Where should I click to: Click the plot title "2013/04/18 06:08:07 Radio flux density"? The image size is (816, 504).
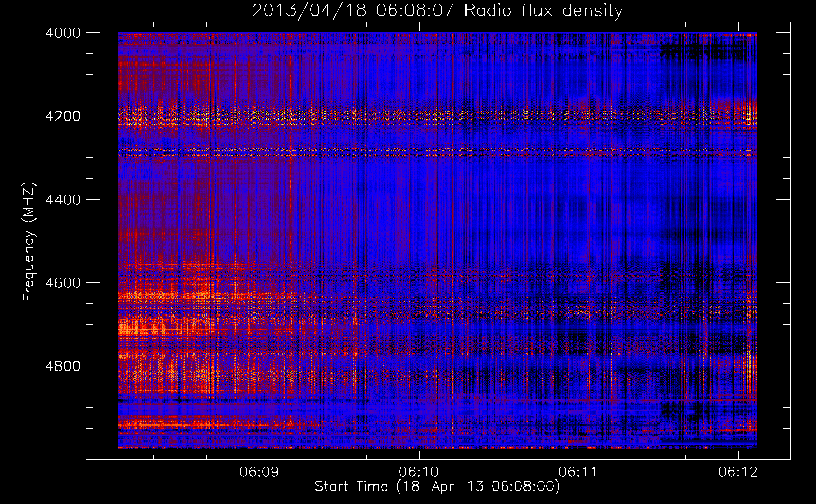[438, 10]
